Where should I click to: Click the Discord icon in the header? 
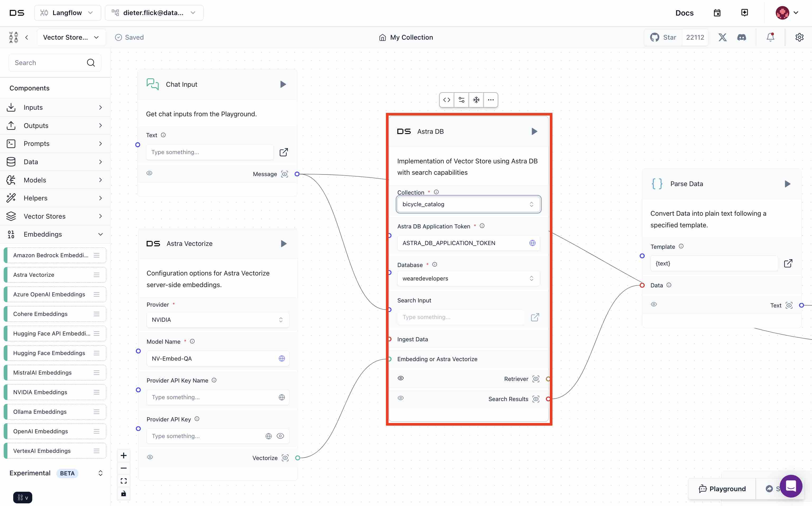[x=741, y=37]
